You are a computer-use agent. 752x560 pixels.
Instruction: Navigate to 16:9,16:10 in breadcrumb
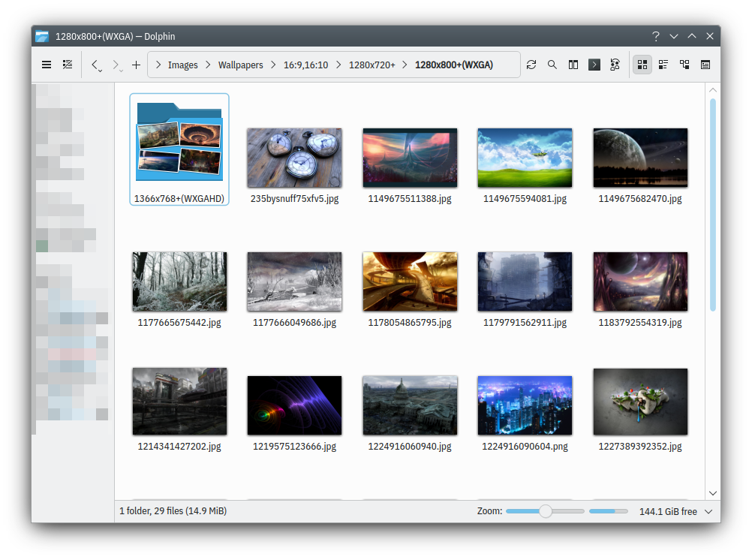(306, 65)
